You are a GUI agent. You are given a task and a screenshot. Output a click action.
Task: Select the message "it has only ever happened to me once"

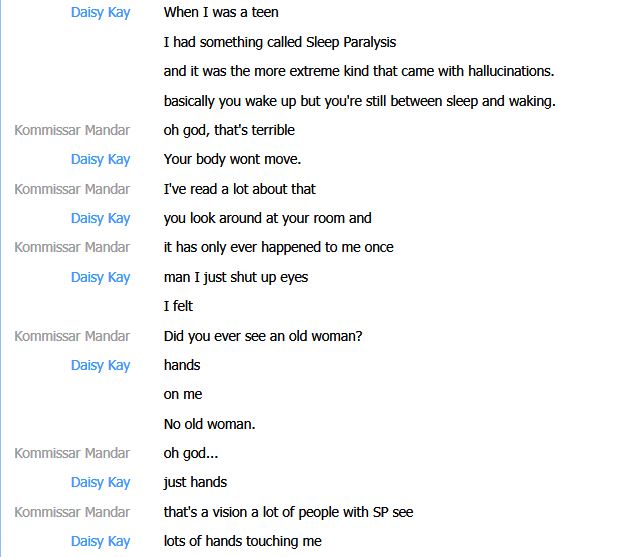(x=278, y=247)
